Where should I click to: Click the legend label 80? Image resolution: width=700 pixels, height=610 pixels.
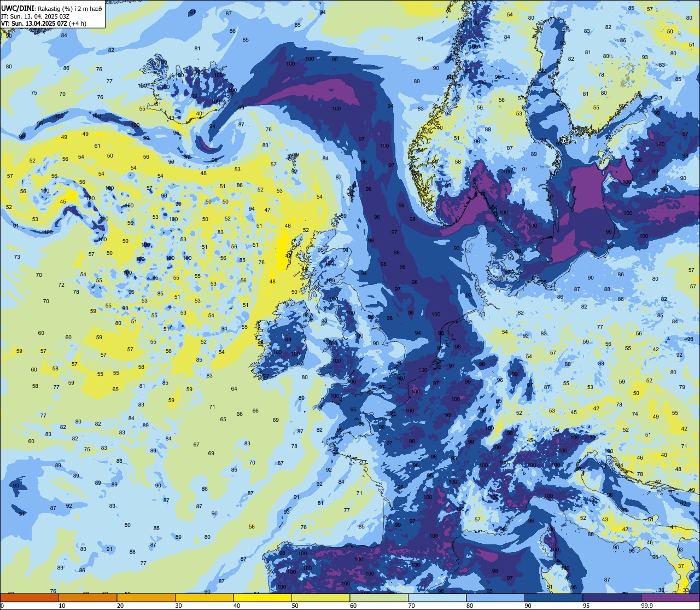469,606
